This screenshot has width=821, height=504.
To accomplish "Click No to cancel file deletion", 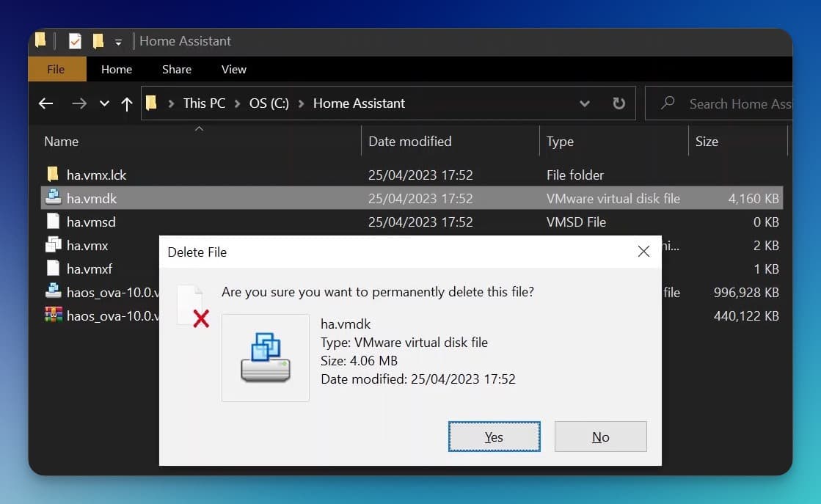I will [600, 437].
